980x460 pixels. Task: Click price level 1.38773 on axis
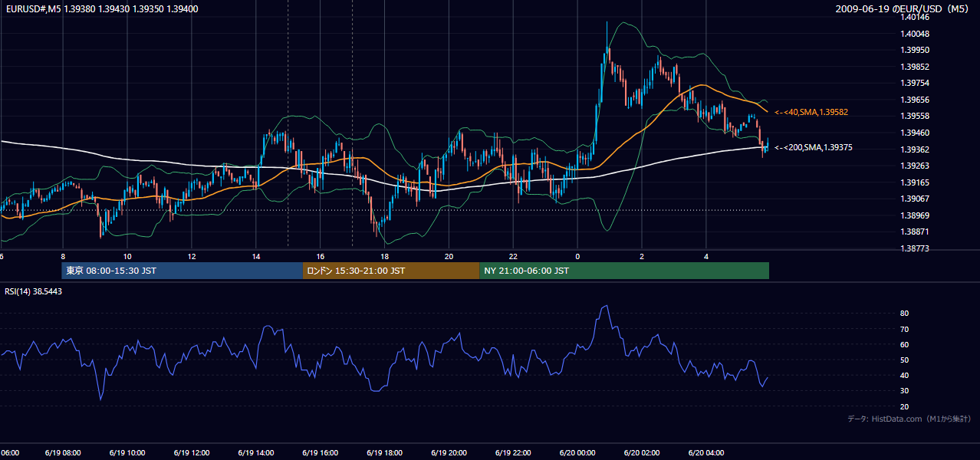(x=916, y=248)
